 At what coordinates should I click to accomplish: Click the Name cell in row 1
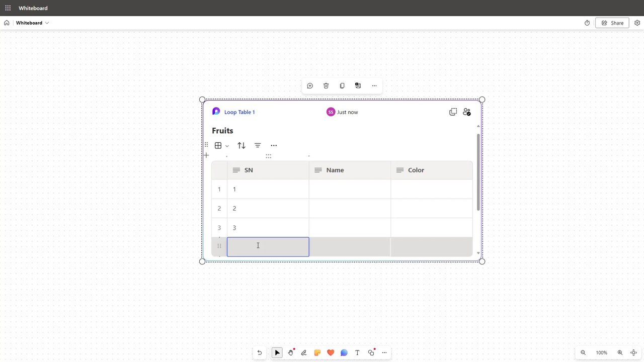pos(350,189)
